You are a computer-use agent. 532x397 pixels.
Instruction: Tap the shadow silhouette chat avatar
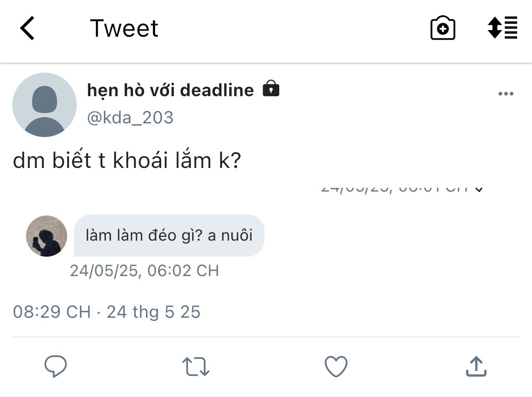click(x=47, y=236)
